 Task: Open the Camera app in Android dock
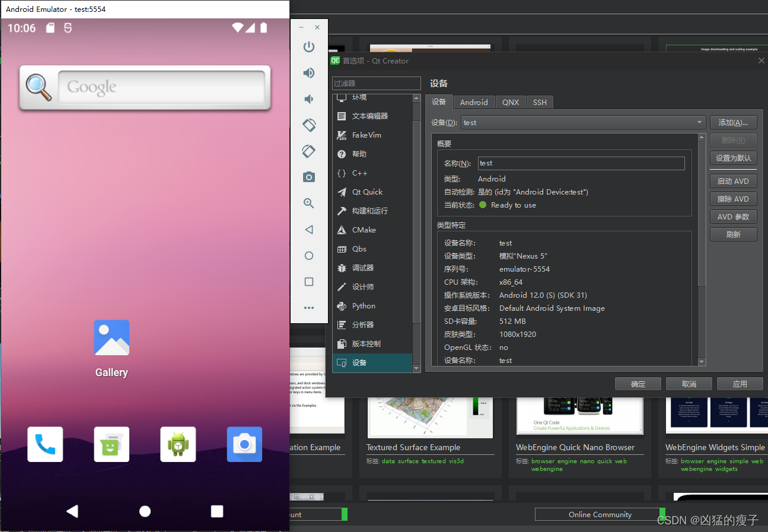(x=244, y=444)
